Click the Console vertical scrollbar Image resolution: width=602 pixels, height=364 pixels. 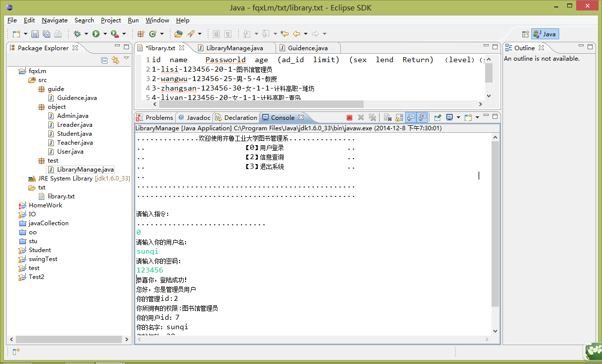[495, 224]
